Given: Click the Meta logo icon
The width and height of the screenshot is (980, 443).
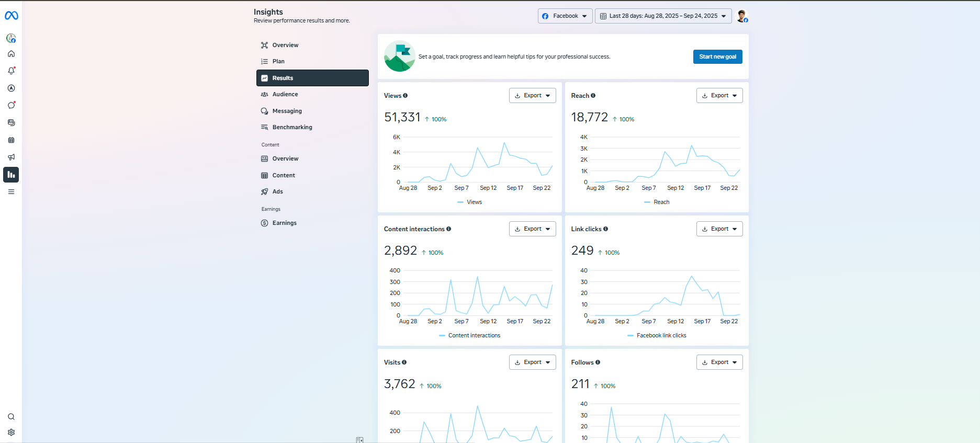Looking at the screenshot, I should coord(11,16).
